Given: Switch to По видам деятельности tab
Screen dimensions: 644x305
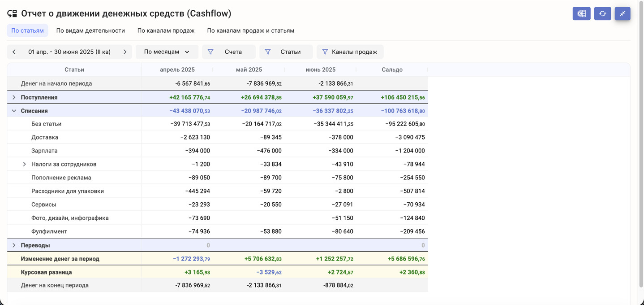Looking at the screenshot, I should click(x=90, y=30).
